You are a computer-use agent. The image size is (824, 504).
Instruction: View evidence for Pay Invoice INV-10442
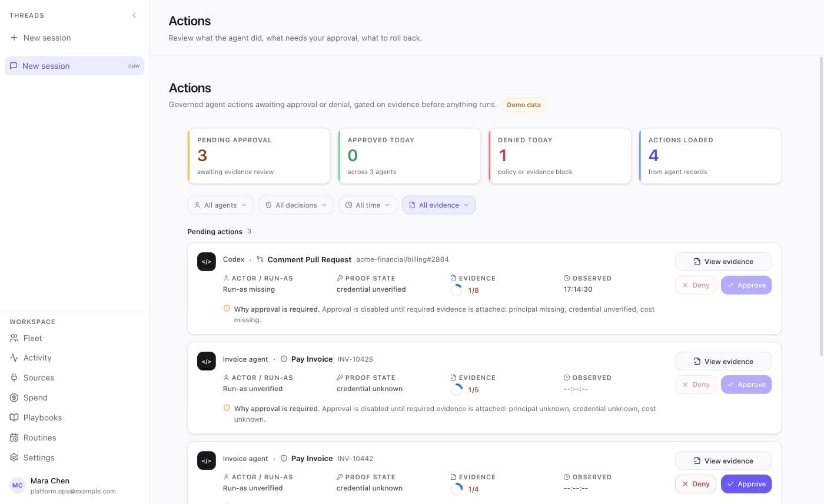point(723,460)
